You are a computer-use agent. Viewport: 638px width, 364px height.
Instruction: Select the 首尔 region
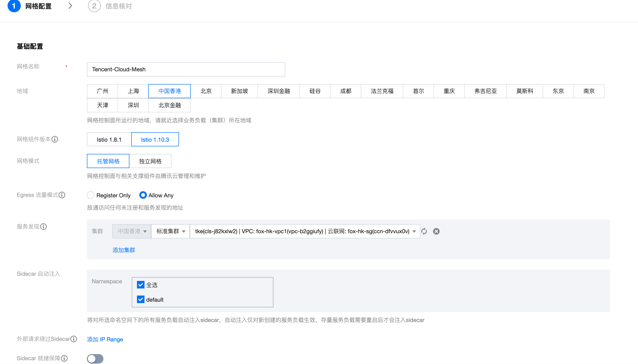click(x=418, y=91)
